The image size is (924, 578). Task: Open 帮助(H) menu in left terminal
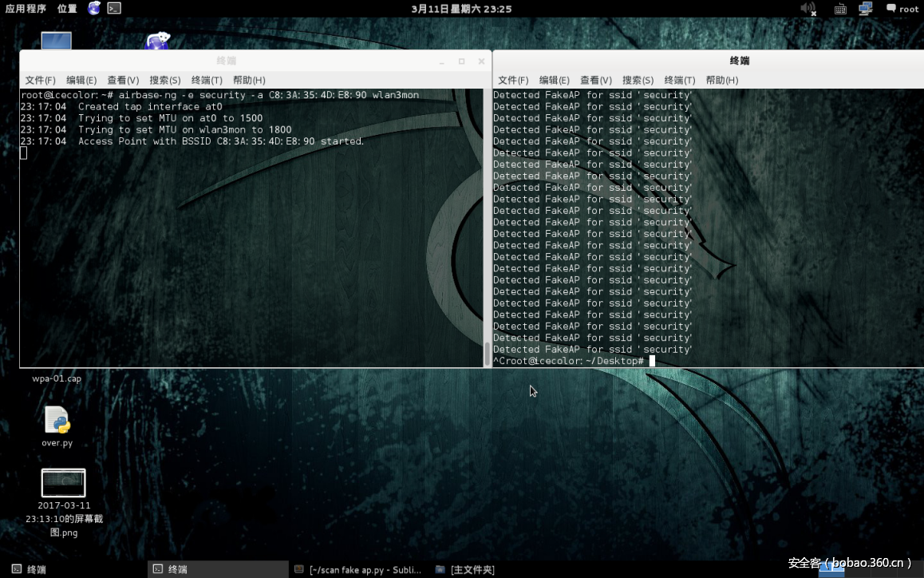249,80
